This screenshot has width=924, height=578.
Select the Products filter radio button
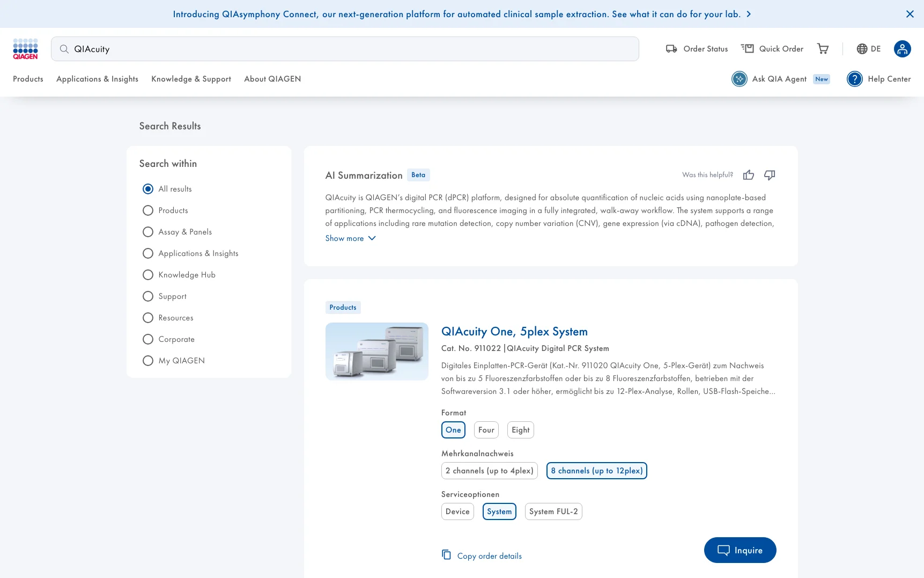click(148, 210)
